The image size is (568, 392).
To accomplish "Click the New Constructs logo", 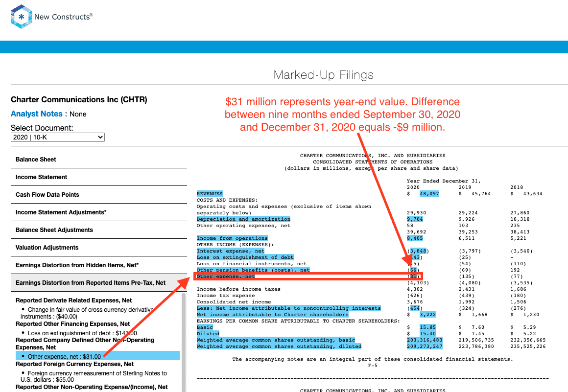I will [51, 17].
